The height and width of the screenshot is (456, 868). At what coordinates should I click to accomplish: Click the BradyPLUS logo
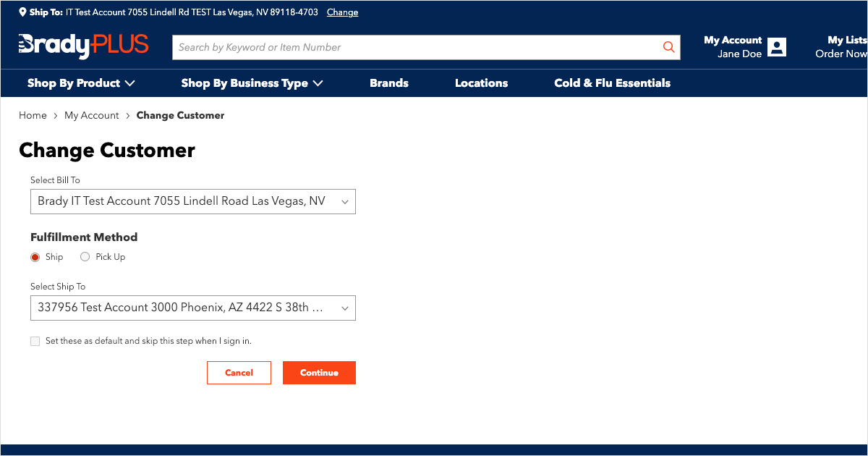pyautogui.click(x=83, y=46)
